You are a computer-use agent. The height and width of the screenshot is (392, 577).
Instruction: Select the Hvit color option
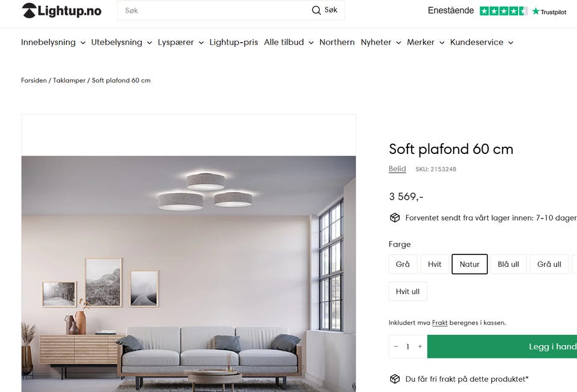pos(435,264)
